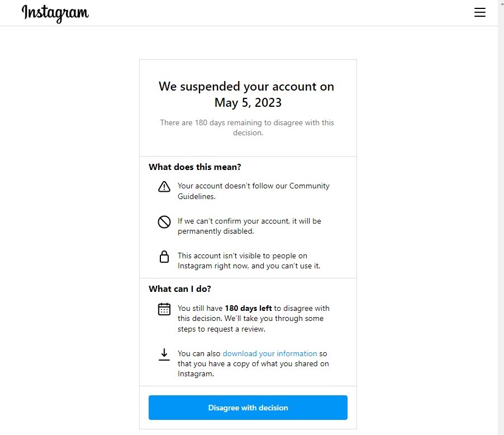Click the "account isn't visible" message

tap(249, 261)
